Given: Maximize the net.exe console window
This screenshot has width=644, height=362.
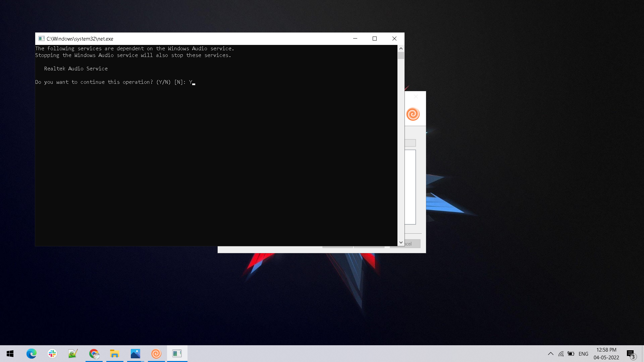Looking at the screenshot, I should point(375,39).
